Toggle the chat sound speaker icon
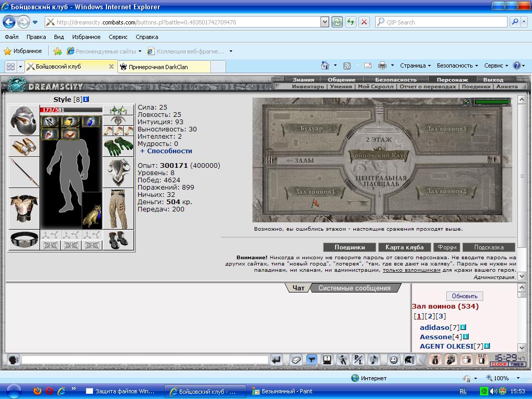Screen dimensions: 532x399 pyautogui.click(x=374, y=360)
